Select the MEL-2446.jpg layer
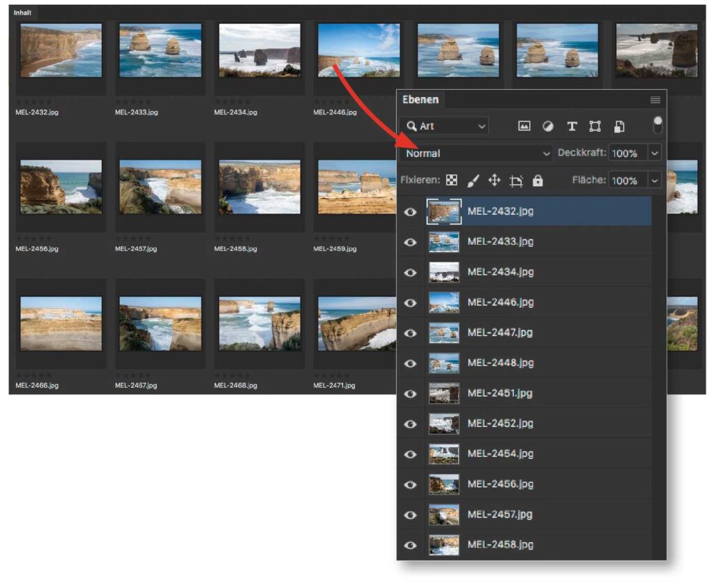Screen dimensions: 714x588 tap(500, 302)
